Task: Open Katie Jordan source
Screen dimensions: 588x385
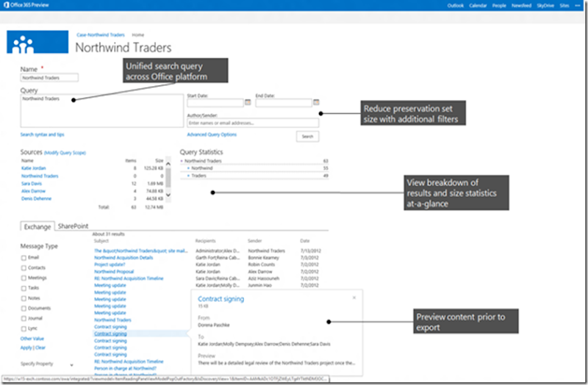Action: pos(33,168)
